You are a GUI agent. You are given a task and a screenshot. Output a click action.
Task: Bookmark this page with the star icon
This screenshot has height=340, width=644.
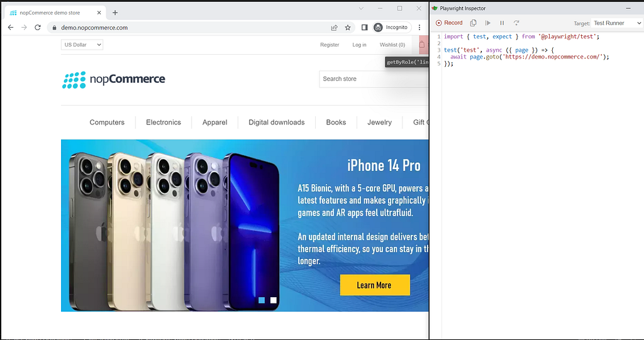[x=348, y=28]
